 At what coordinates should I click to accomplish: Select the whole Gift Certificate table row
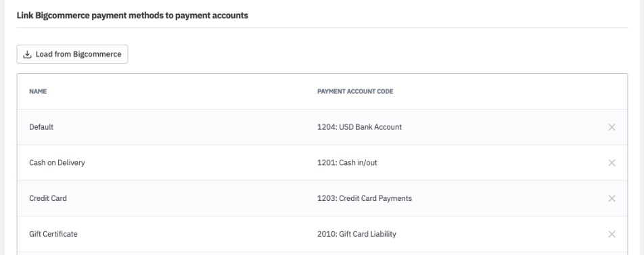click(322, 234)
